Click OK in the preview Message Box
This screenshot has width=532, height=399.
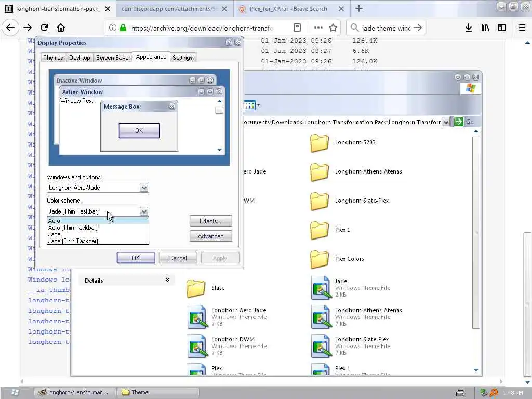click(139, 130)
